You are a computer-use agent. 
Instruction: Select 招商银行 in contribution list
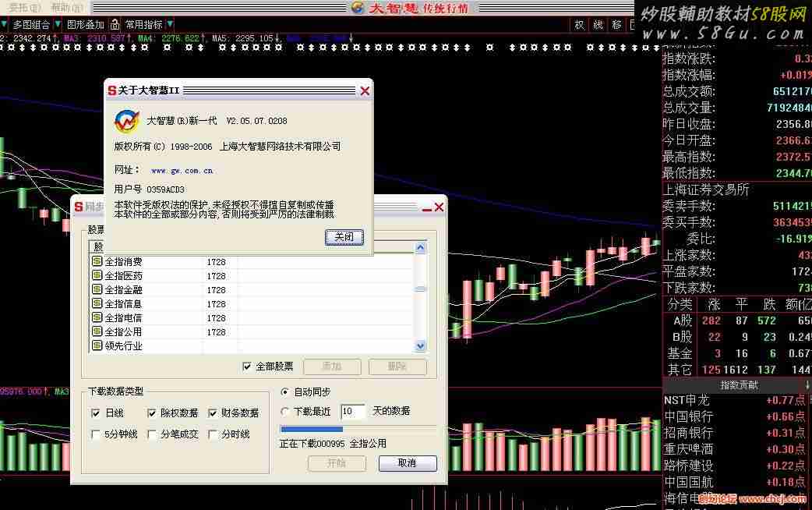tap(688, 433)
